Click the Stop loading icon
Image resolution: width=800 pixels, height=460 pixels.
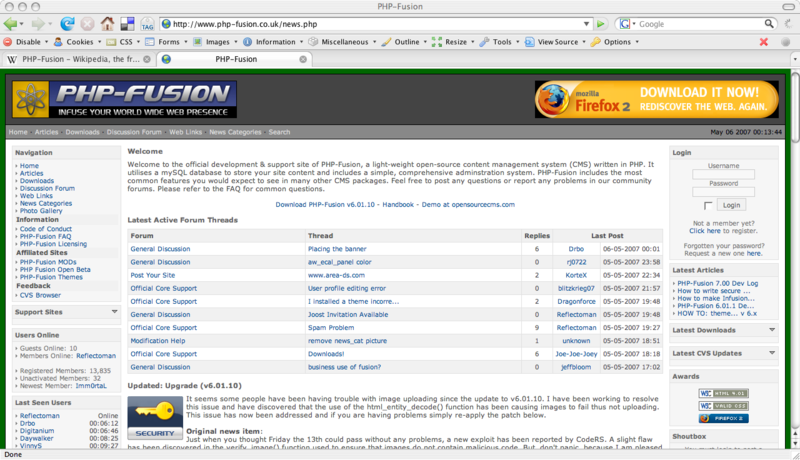tap(87, 23)
